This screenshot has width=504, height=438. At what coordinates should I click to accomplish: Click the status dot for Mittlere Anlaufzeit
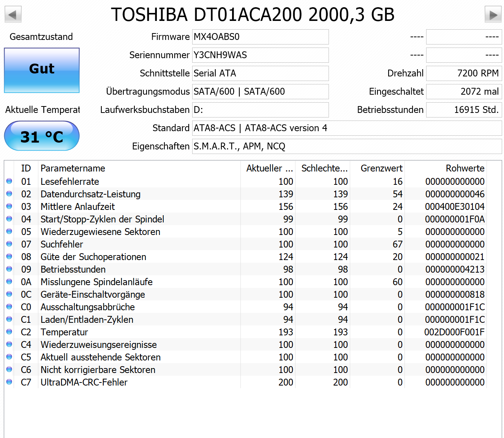(x=9, y=206)
